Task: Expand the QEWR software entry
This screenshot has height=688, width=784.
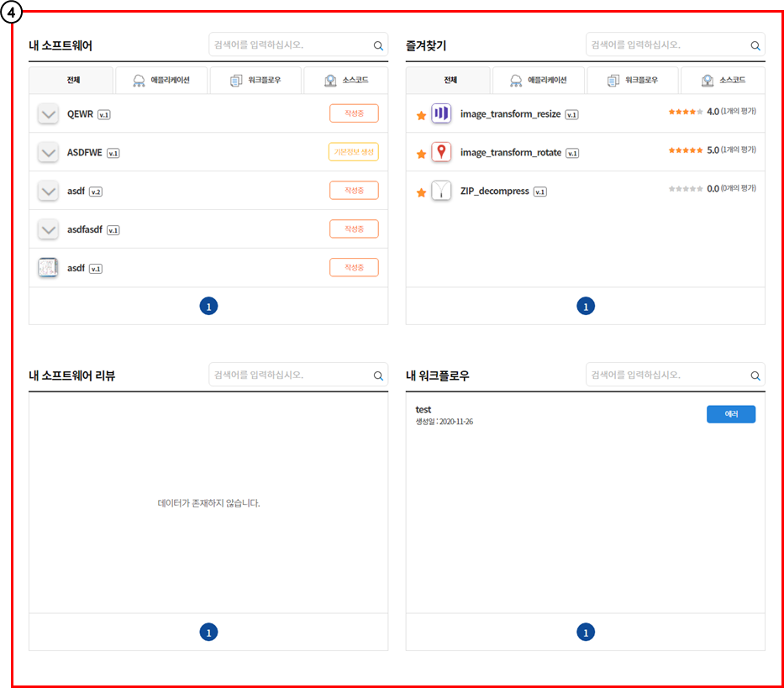Action: tap(48, 113)
